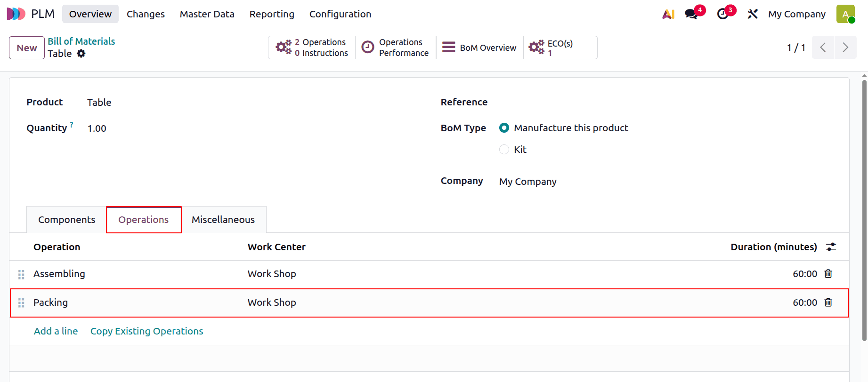Open the Reporting menu
The image size is (868, 382).
click(x=272, y=14)
